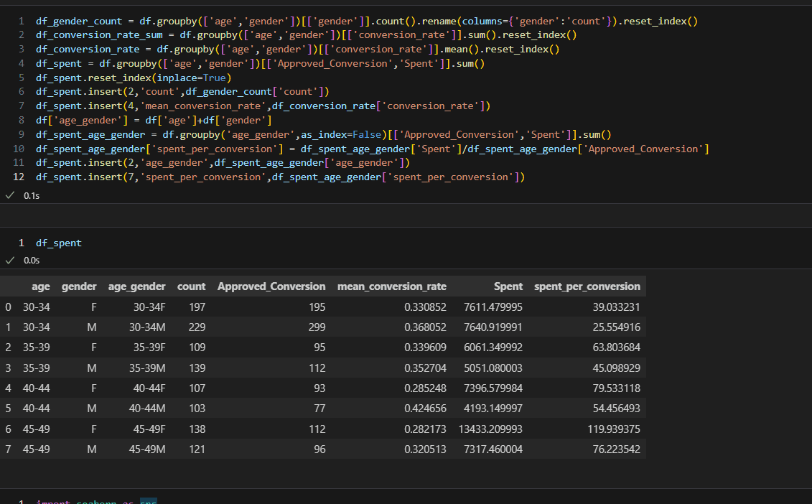The width and height of the screenshot is (812, 504).
Task: Click Approved_Conversion value 195
Action: tap(317, 307)
